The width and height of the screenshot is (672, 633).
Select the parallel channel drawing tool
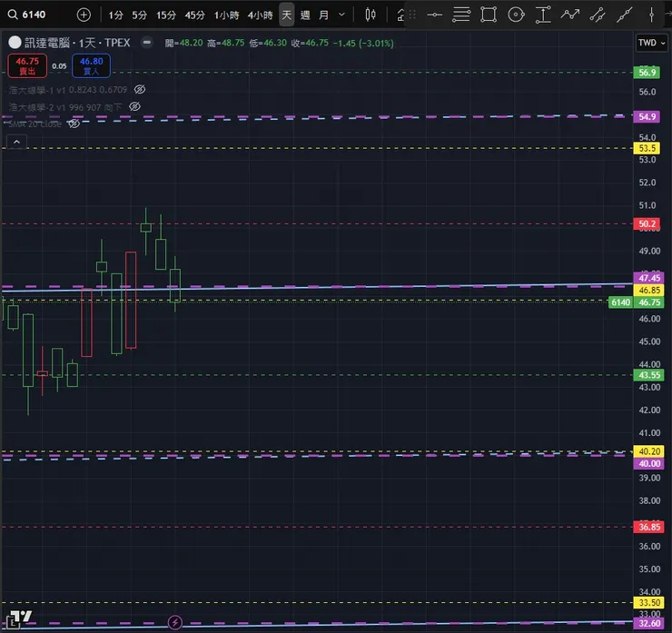click(x=598, y=15)
